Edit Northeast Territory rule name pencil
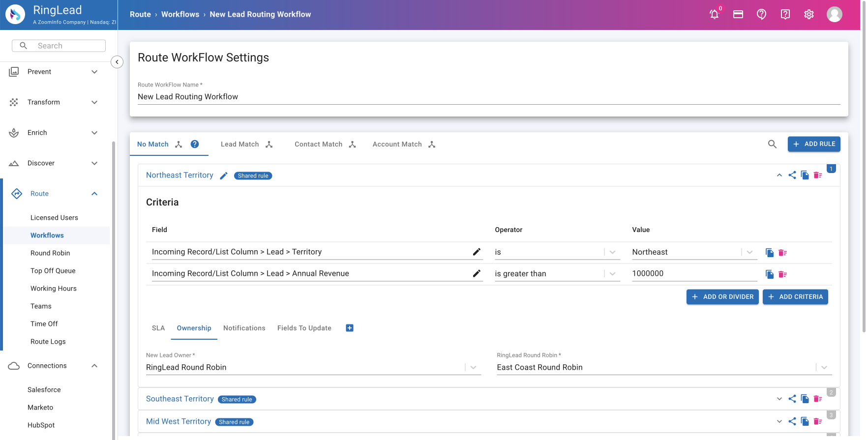This screenshot has width=868, height=440. pyautogui.click(x=224, y=176)
